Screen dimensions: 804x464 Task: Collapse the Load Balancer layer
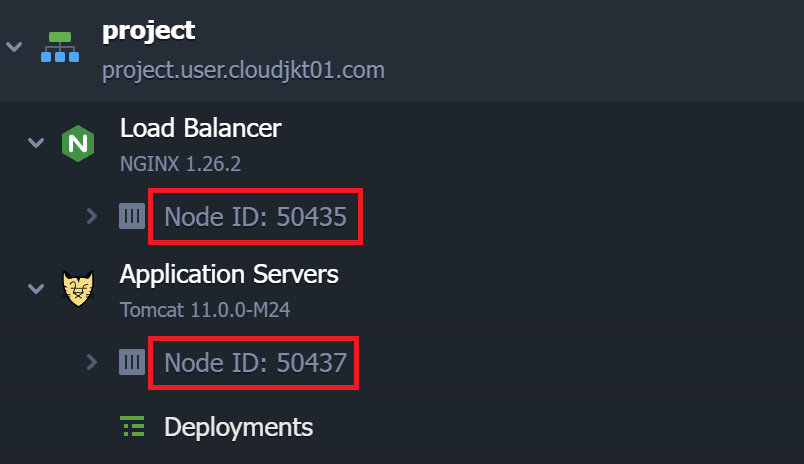point(36,143)
